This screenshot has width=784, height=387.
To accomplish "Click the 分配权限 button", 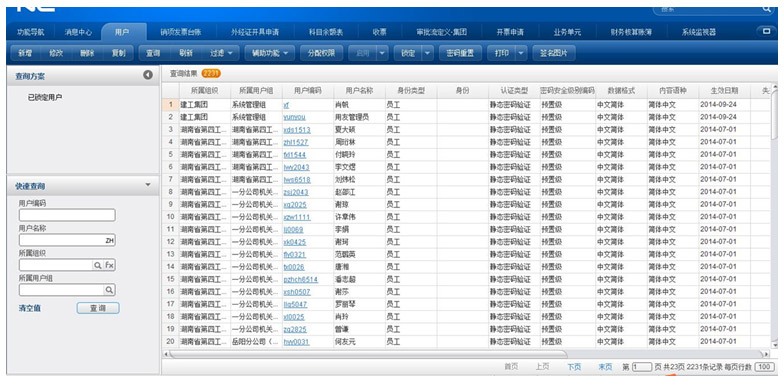I will 321,53.
